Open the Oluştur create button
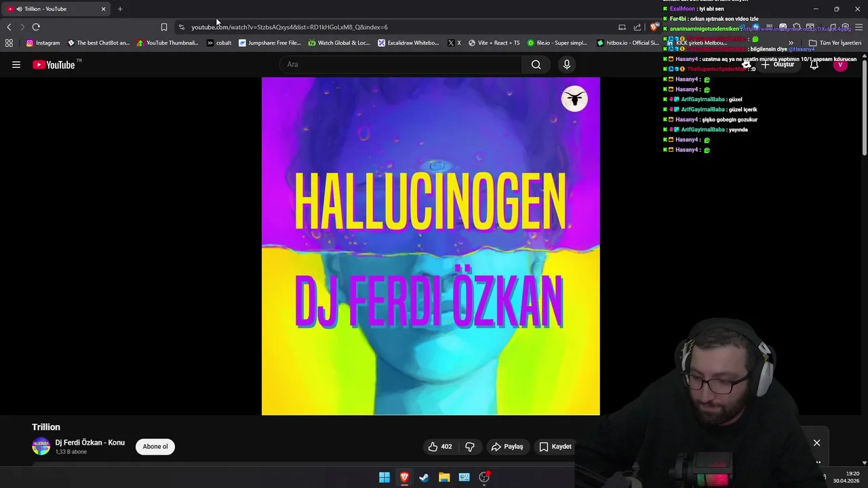The height and width of the screenshot is (488, 868). [x=778, y=64]
